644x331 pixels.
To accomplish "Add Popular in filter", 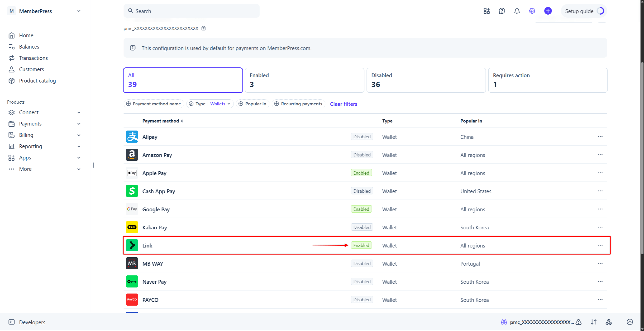I will coord(253,104).
